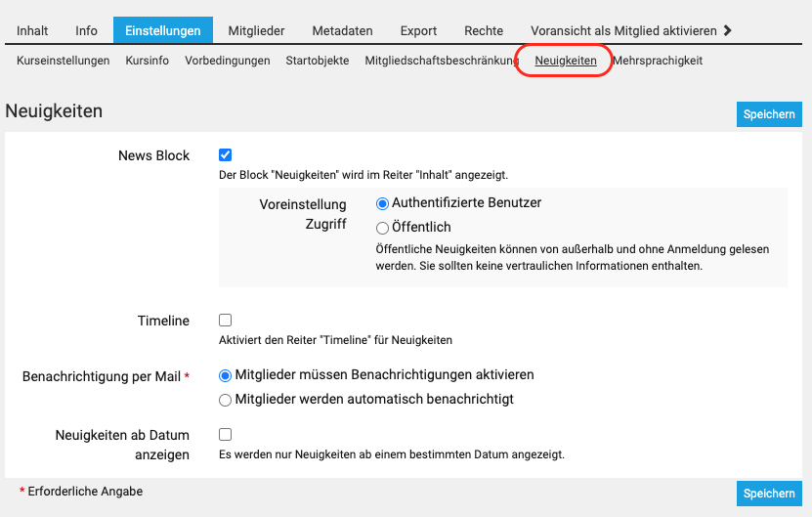The width and height of the screenshot is (812, 517).
Task: Tick the Neuigkeiten ab Datum anzeigen checkbox
Action: pyautogui.click(x=226, y=434)
